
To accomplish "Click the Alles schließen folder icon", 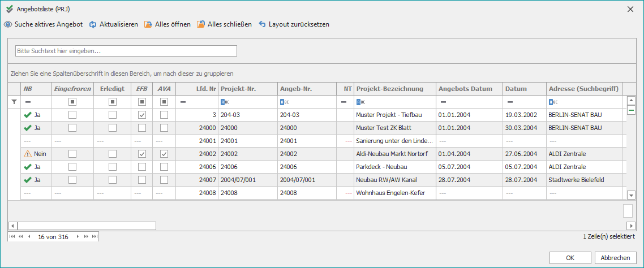I will (201, 25).
